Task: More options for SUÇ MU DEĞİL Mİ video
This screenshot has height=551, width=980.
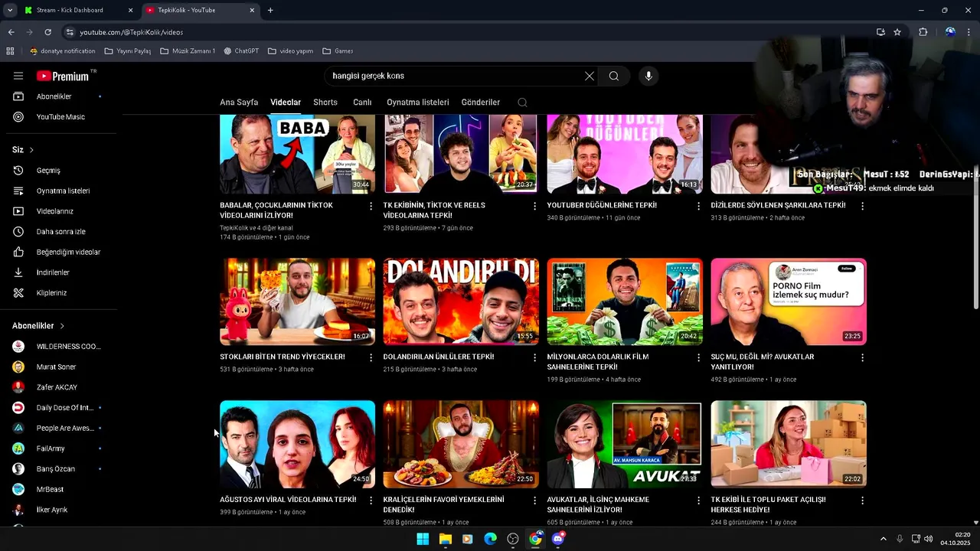Action: (x=862, y=357)
